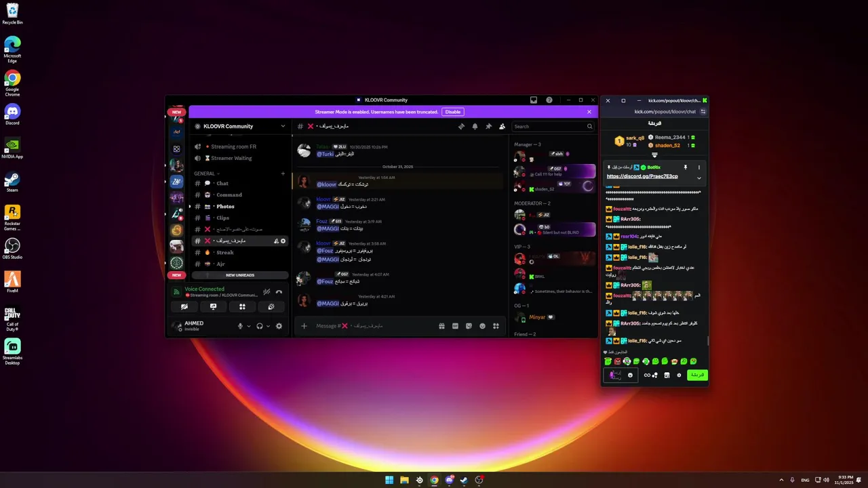Open pinned message options menu in Kick

(699, 167)
